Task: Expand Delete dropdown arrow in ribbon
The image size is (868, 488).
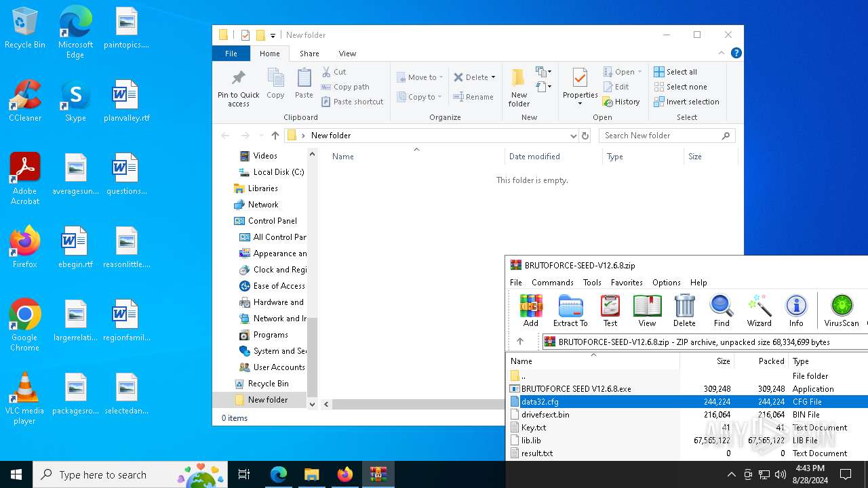Action: 493,77
